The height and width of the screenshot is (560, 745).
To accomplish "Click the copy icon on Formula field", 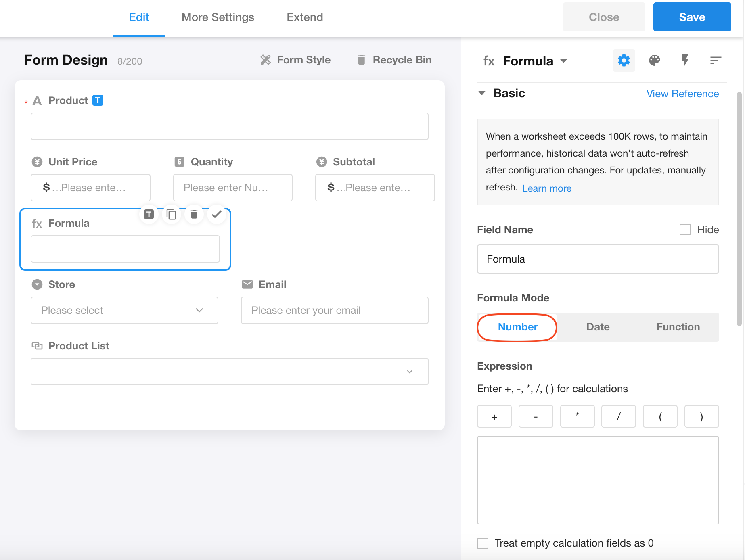I will click(172, 214).
